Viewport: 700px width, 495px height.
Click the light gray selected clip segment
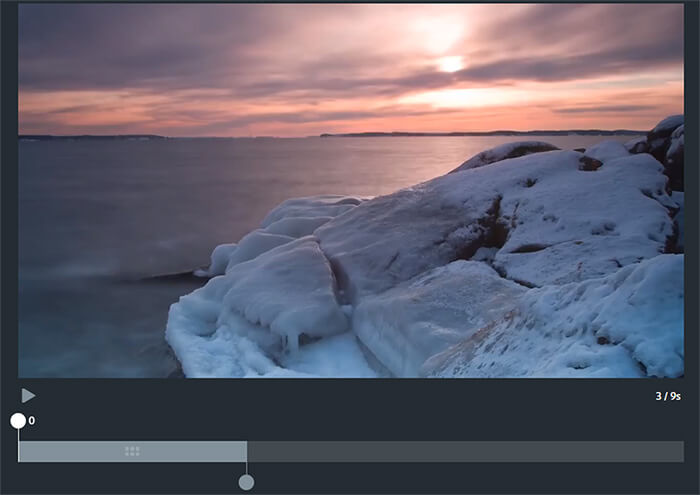click(x=133, y=451)
